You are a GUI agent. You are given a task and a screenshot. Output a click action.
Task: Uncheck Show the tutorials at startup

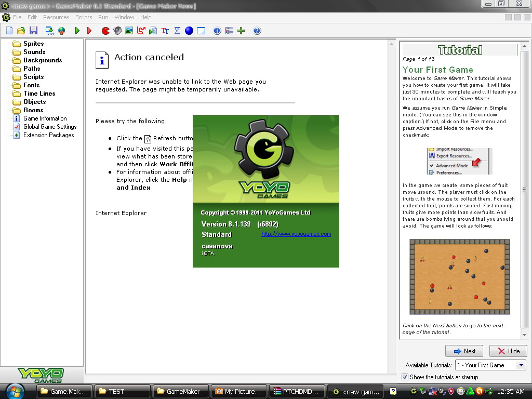405,377
